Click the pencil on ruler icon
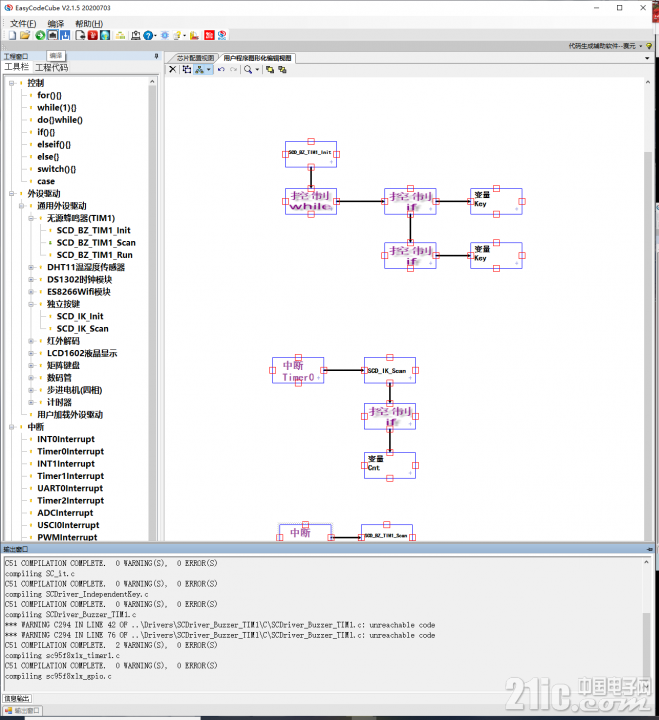 coord(195,35)
